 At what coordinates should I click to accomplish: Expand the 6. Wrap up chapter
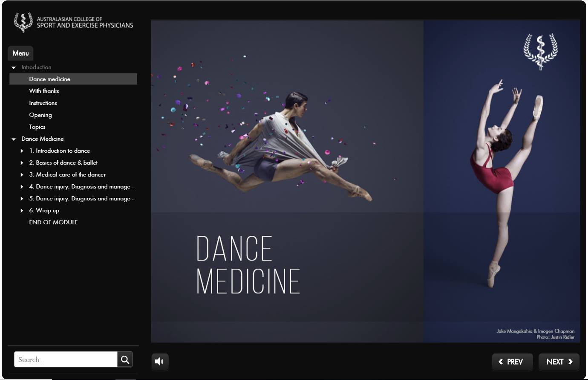pos(22,211)
